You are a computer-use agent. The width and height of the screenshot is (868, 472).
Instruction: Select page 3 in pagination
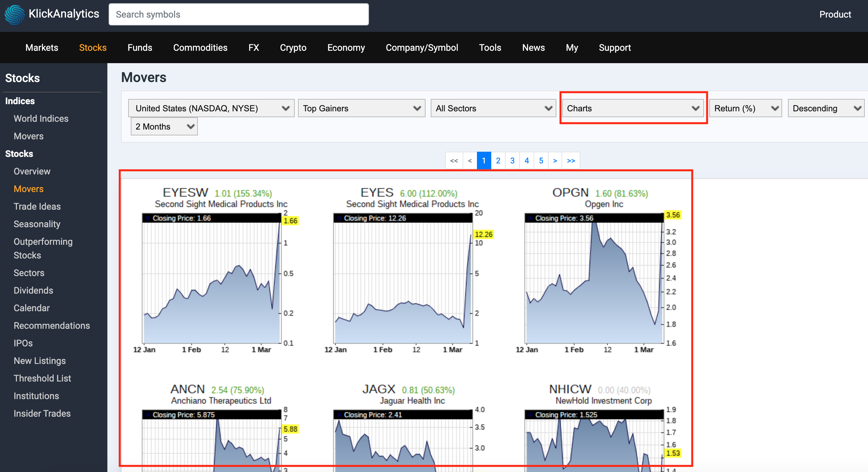pos(512,160)
